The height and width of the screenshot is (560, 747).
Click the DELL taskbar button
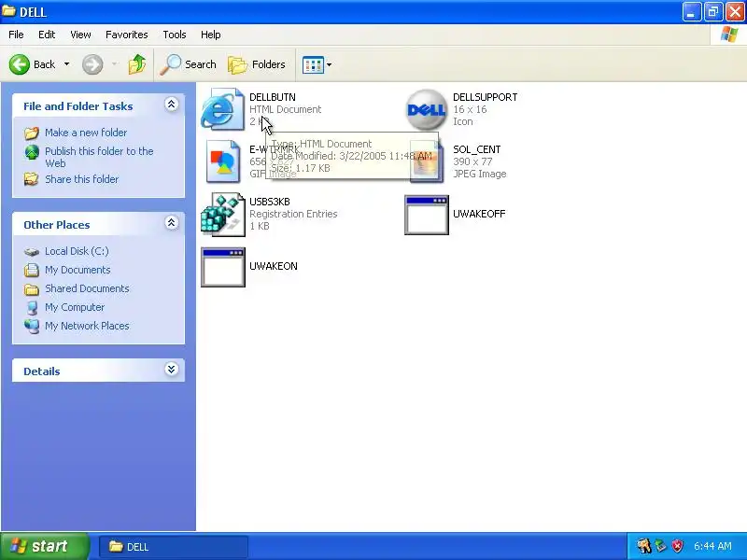(x=174, y=547)
